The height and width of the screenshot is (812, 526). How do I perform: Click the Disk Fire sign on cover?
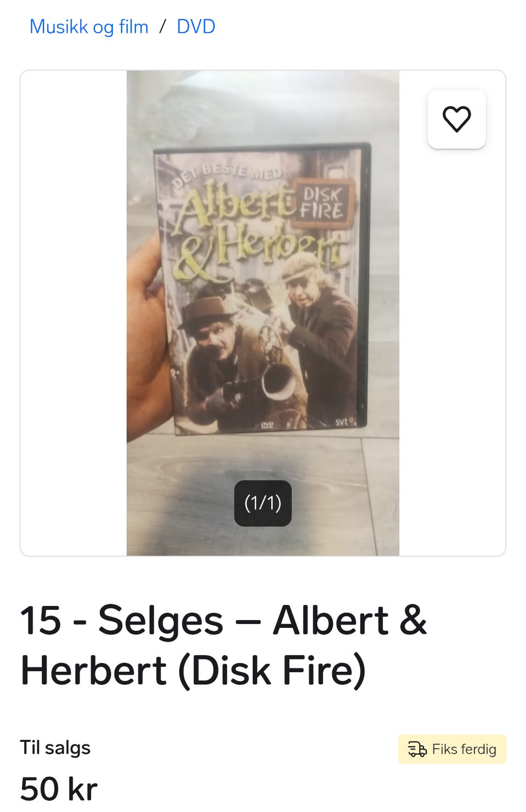coord(323,204)
